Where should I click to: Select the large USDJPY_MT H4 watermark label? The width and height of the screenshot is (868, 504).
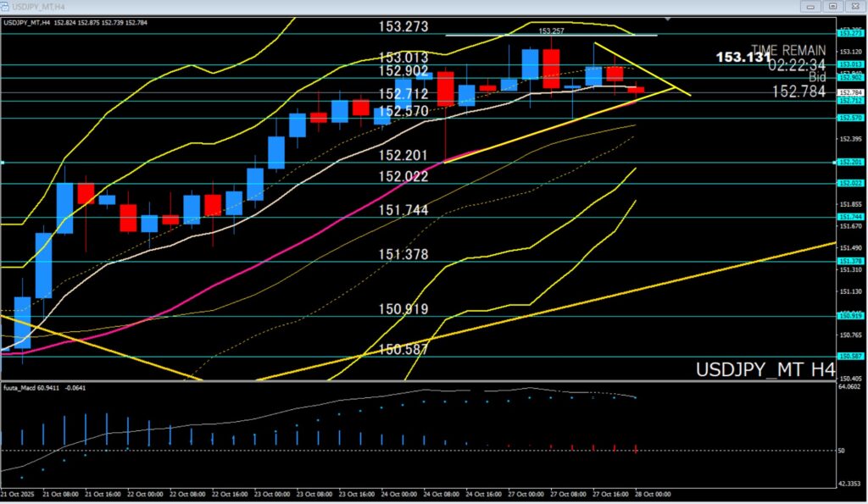coord(765,370)
